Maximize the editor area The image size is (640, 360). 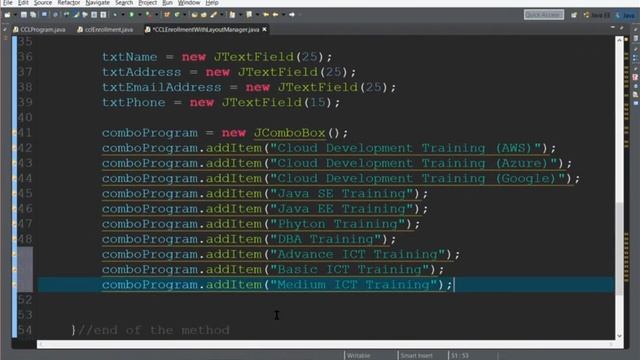[622, 28]
